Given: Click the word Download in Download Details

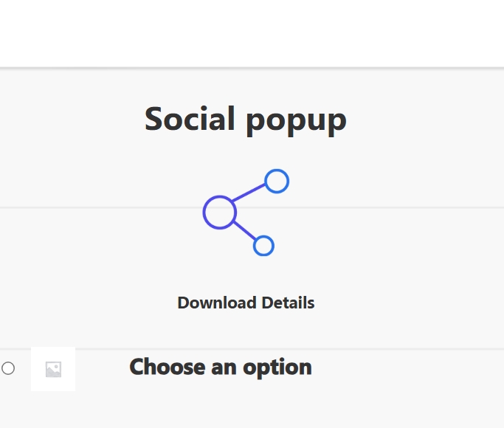Looking at the screenshot, I should pos(217,303).
